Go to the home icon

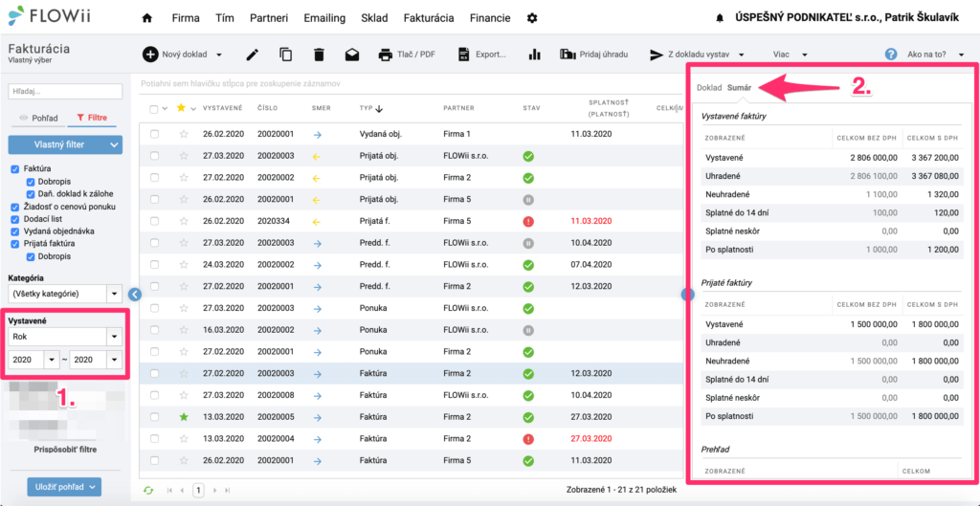146,19
